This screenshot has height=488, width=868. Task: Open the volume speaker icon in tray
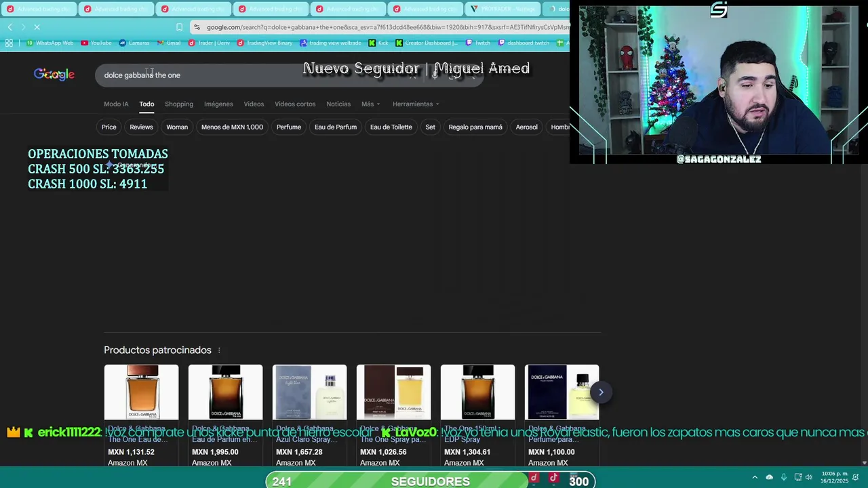tap(808, 477)
